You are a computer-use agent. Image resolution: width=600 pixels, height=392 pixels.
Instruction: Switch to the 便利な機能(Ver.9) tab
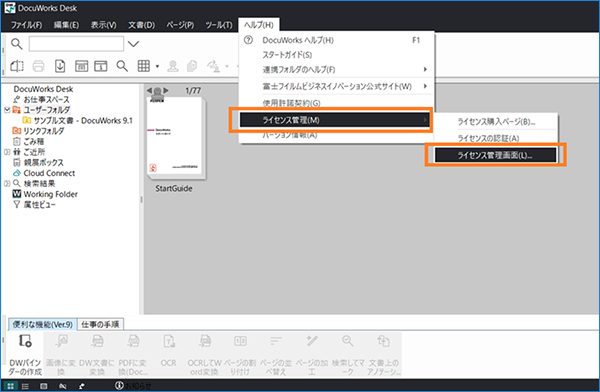[x=42, y=324]
